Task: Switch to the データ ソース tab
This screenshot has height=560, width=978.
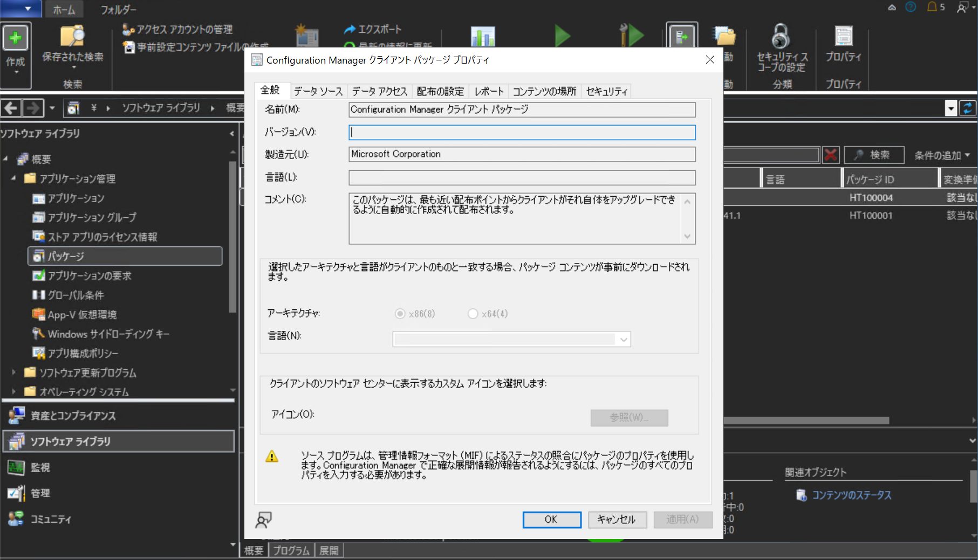Action: (x=318, y=92)
